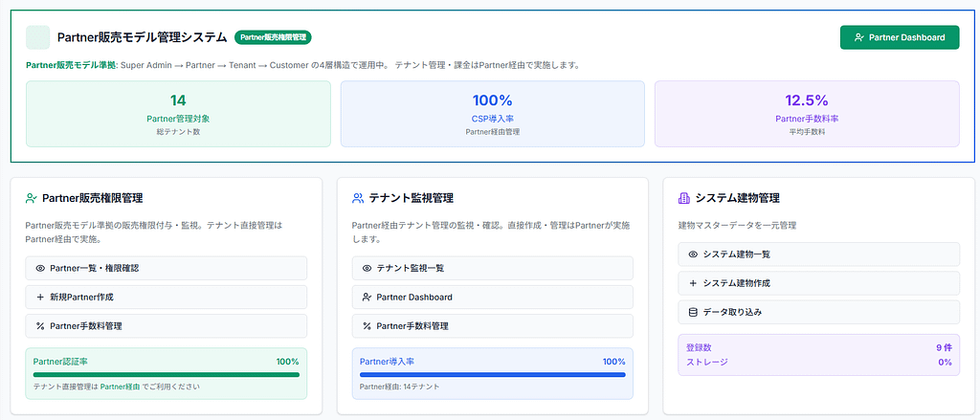Click the Partner販売権限管理 badge

tap(273, 37)
